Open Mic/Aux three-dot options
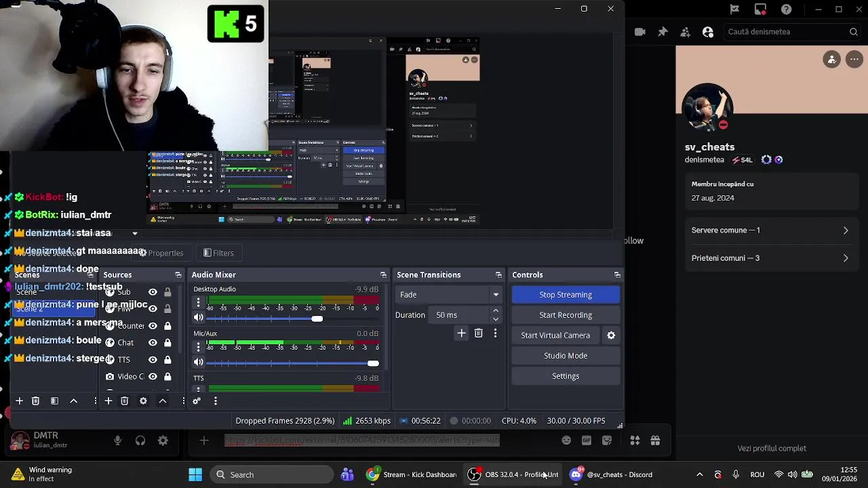This screenshot has width=868, height=488. (x=198, y=347)
